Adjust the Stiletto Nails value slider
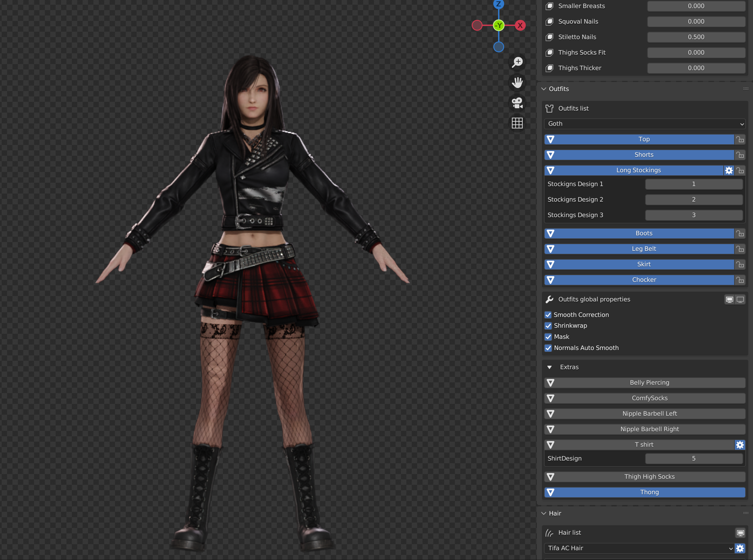The height and width of the screenshot is (560, 753). [x=696, y=37]
